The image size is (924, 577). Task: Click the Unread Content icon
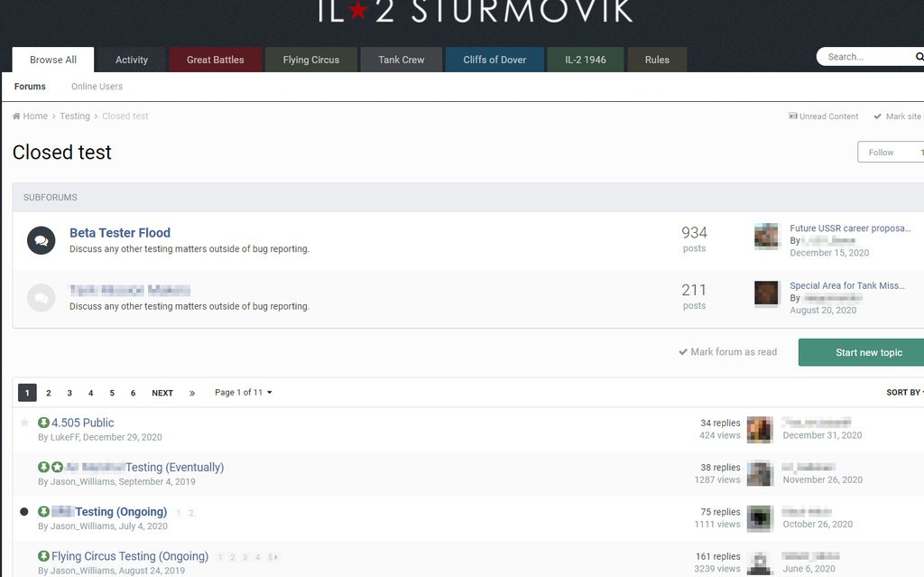793,116
